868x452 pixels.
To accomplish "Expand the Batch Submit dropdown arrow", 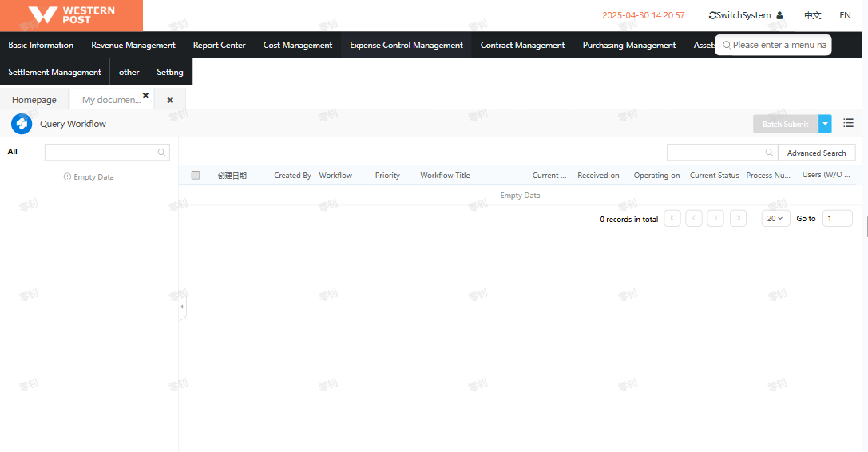I will coord(825,124).
